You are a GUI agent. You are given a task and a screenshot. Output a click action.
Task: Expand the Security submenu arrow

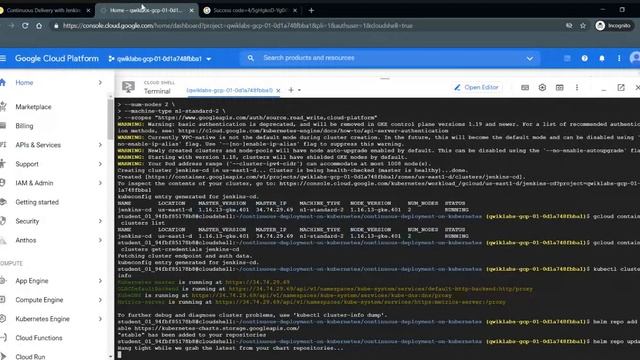100,221
